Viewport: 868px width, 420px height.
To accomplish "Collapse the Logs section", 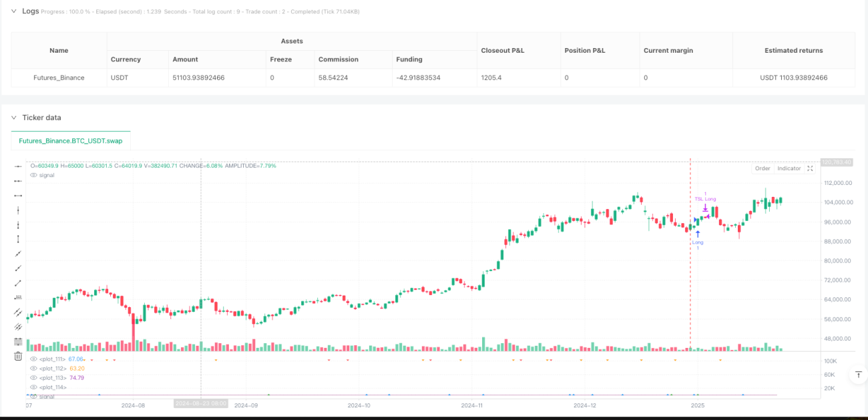I will pyautogui.click(x=13, y=11).
